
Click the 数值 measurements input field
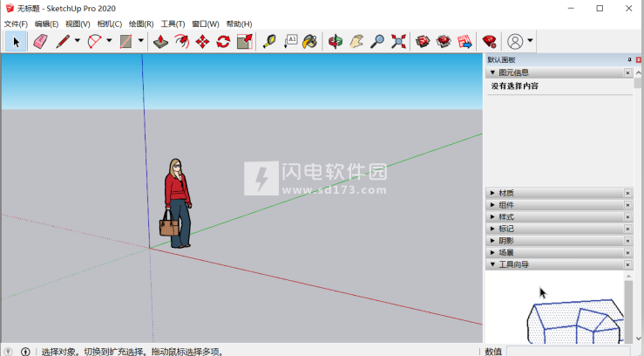pyautogui.click(x=568, y=351)
